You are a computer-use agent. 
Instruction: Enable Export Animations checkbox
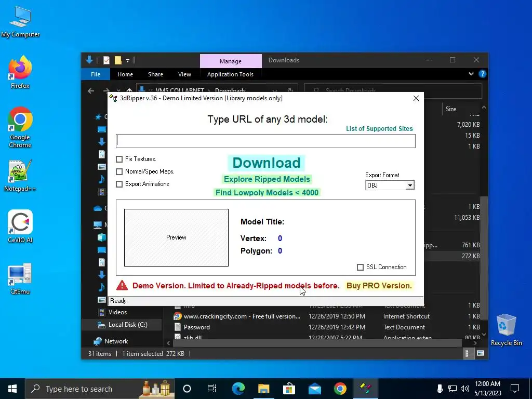tap(119, 184)
